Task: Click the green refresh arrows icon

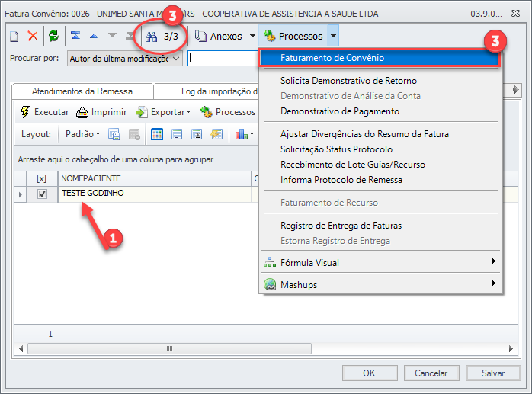Action: pos(53,36)
